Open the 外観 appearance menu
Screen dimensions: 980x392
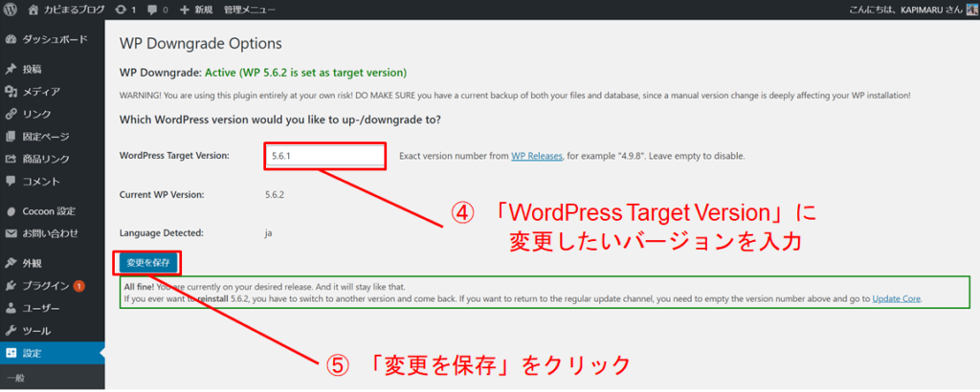coord(33,264)
